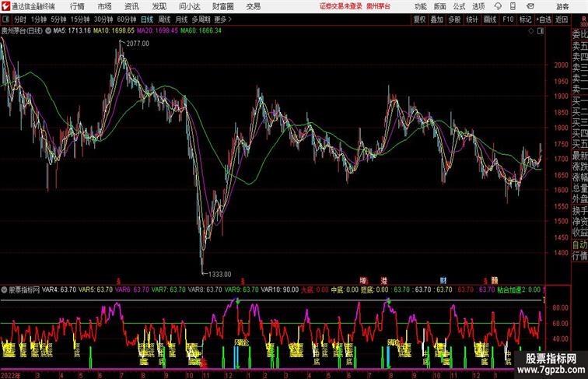
Task: Click the 贵州茅台(日线) chart title
Action: click(22, 31)
